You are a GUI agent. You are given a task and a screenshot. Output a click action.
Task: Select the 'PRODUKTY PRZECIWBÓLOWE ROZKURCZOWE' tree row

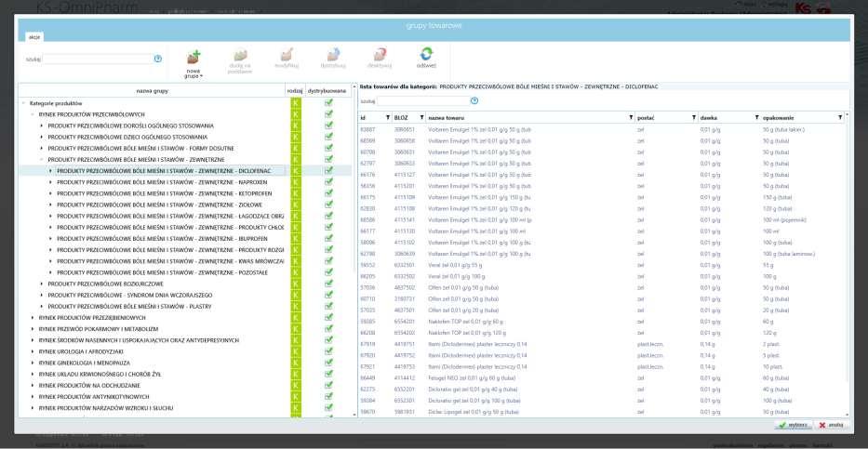click(105, 284)
